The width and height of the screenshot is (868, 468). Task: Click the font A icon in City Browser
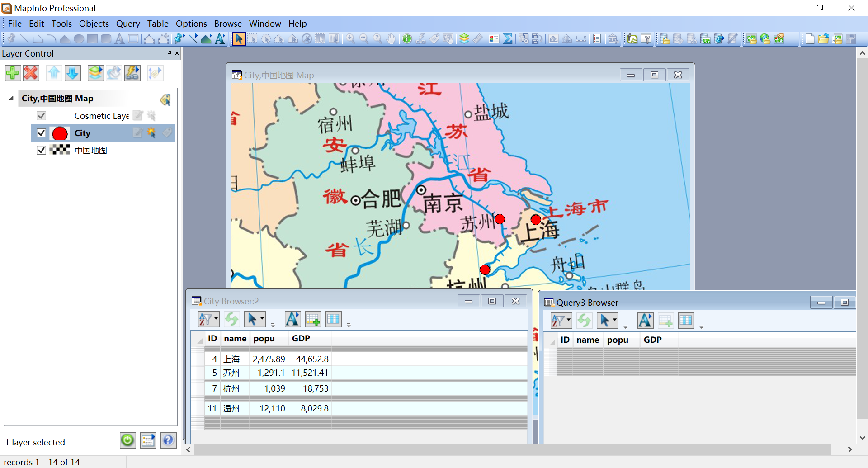pos(292,319)
